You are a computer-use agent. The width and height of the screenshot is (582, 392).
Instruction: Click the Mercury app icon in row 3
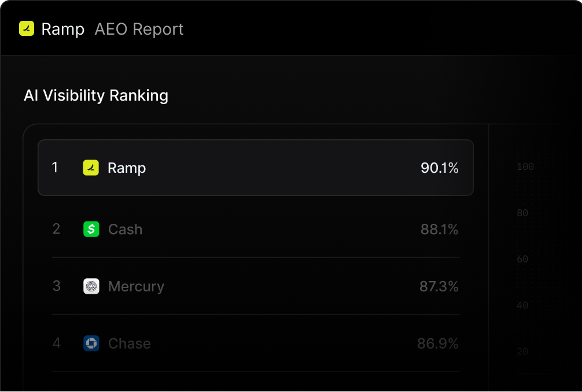90,286
